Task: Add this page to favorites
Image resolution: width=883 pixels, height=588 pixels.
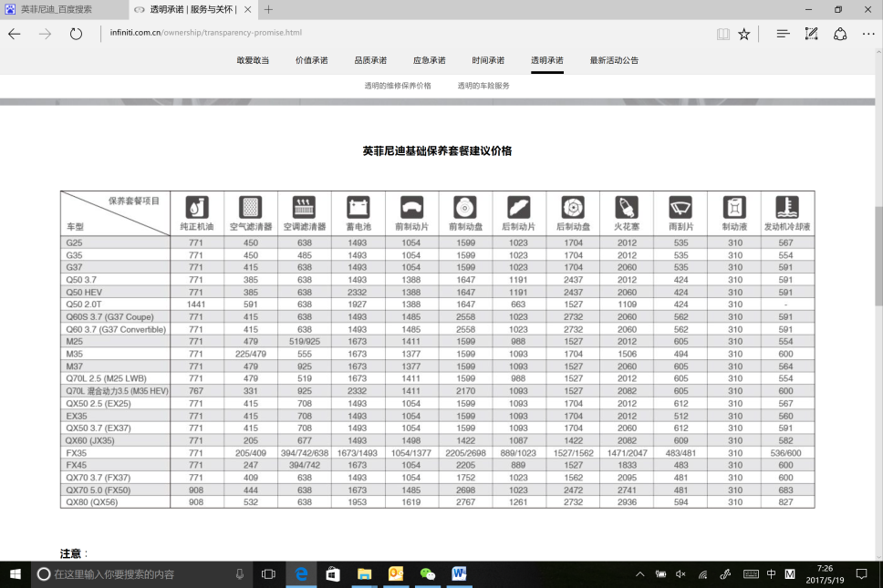Action: (744, 35)
